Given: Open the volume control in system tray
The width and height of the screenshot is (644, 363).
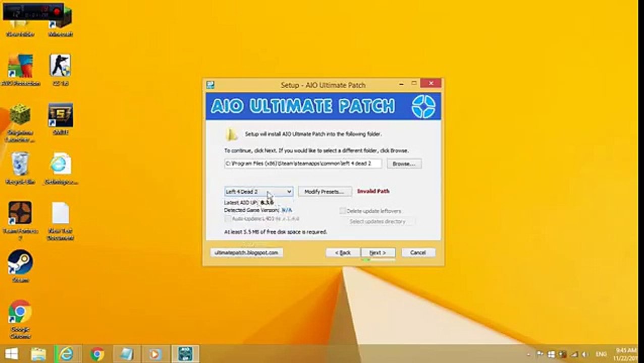Looking at the screenshot, I should 584,354.
